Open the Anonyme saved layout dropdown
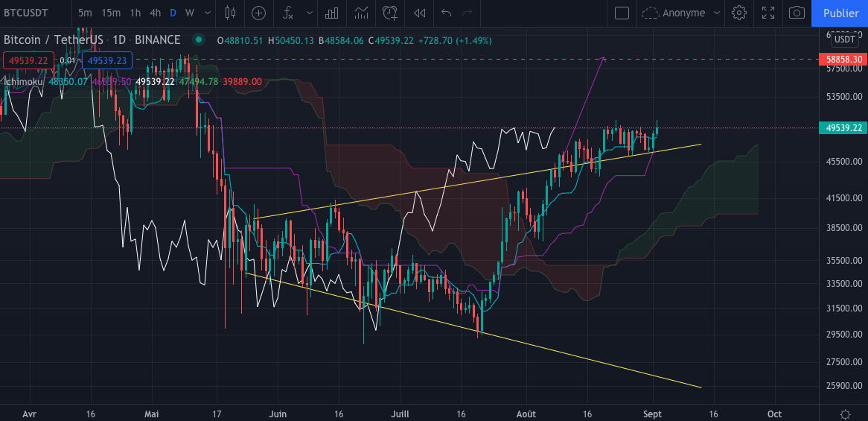 pyautogui.click(x=680, y=13)
